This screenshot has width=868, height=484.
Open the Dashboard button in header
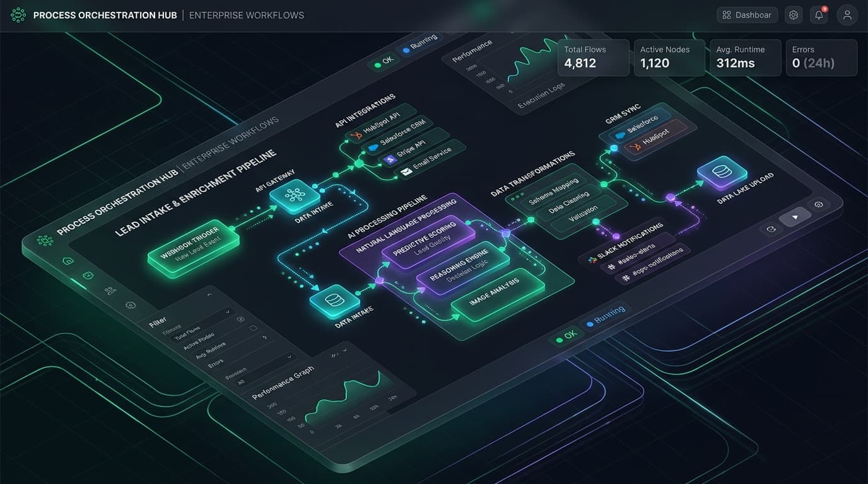point(748,15)
